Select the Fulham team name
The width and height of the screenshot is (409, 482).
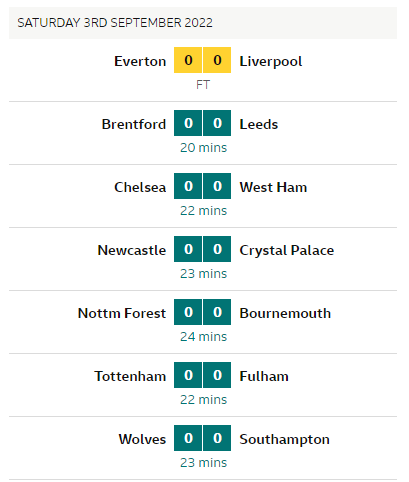tap(264, 376)
